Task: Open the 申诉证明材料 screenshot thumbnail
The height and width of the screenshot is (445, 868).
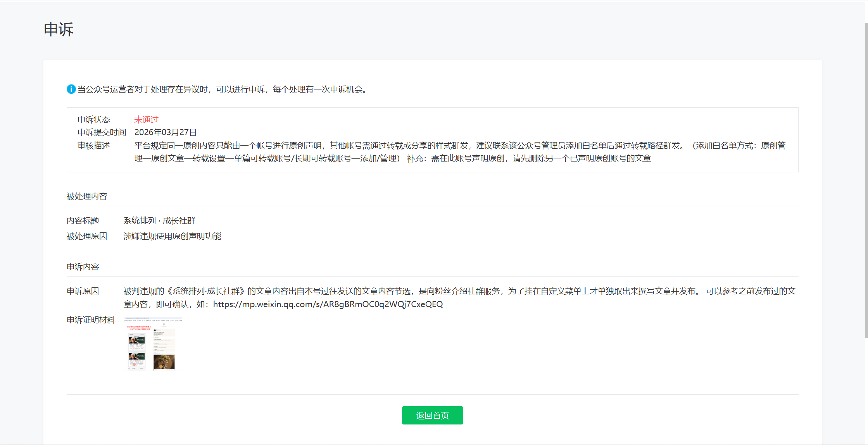Action: click(153, 344)
